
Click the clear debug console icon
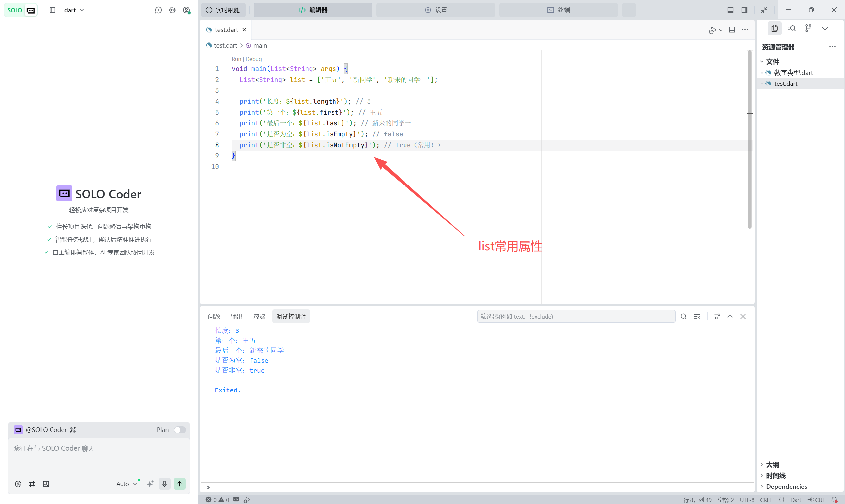point(697,316)
